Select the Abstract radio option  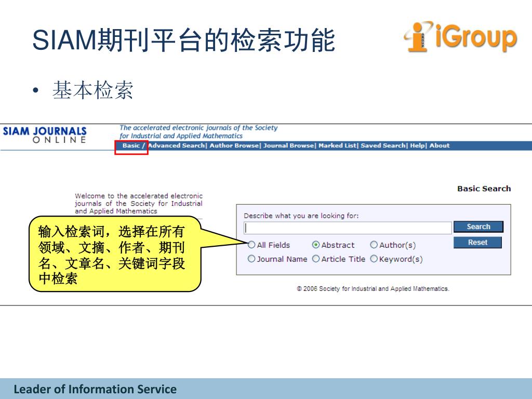pyautogui.click(x=316, y=245)
